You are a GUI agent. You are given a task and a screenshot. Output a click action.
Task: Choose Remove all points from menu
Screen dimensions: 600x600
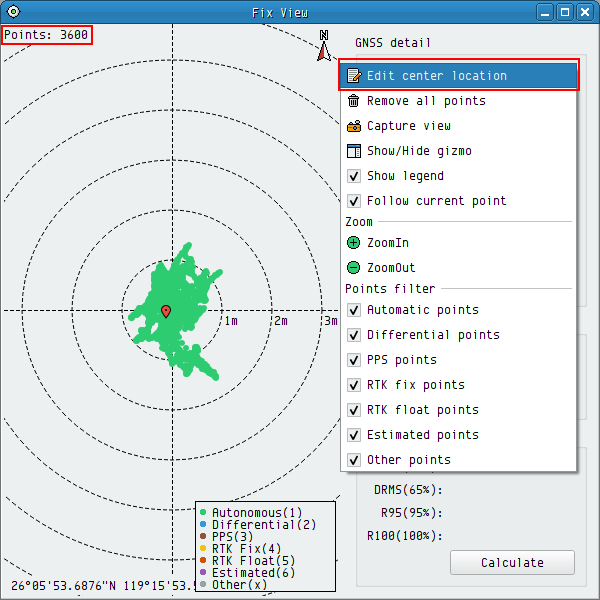click(426, 101)
